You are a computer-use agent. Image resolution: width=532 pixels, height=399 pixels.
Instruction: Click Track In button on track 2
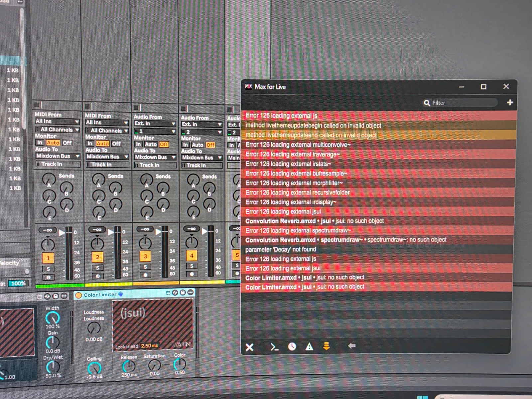click(x=107, y=165)
